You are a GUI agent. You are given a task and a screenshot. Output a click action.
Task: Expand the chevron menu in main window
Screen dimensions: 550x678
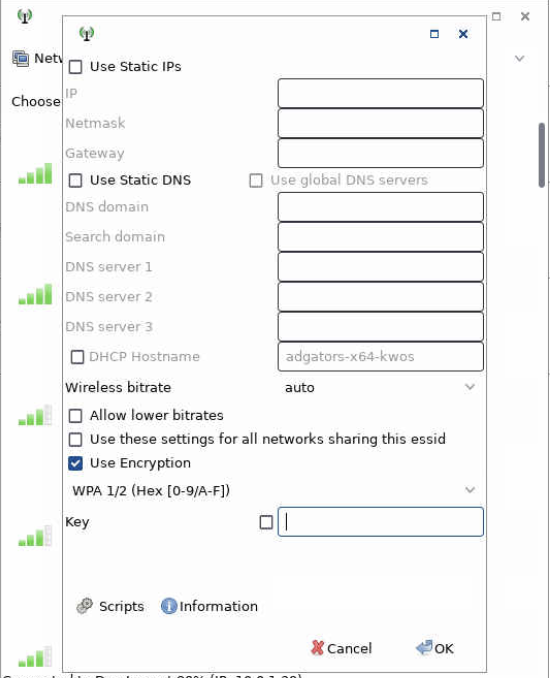[519, 58]
